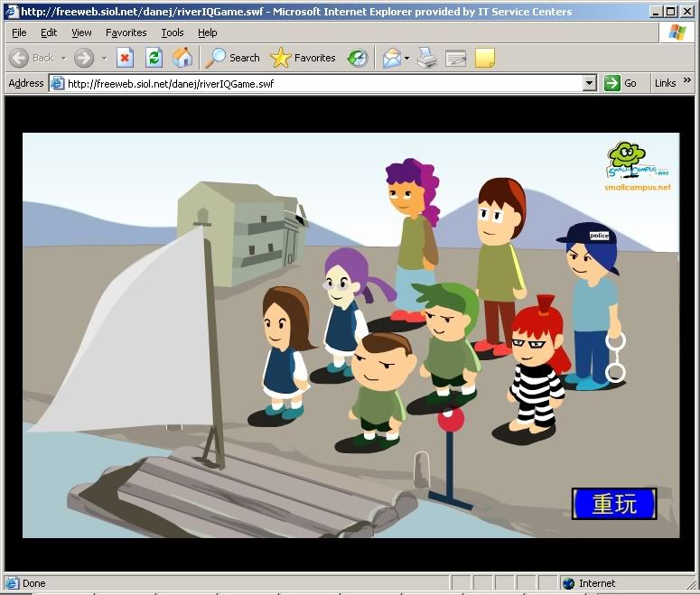The width and height of the screenshot is (700, 595).
Task: Click the Forward arrow button
Action: tap(84, 58)
